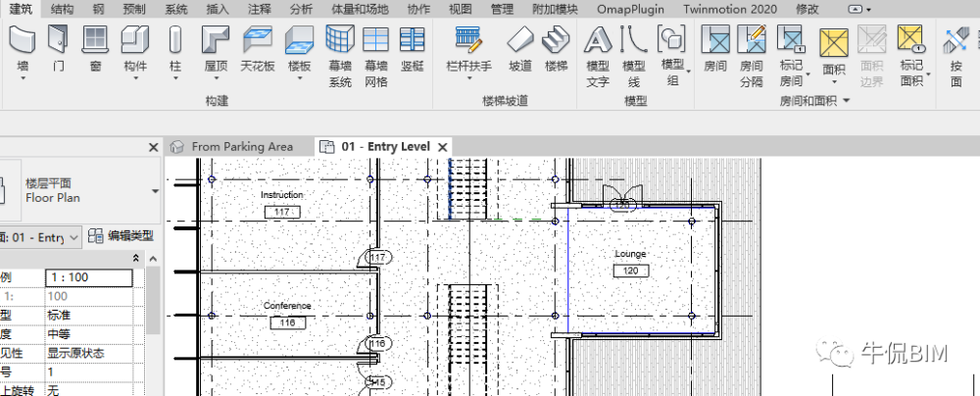980x396 pixels.
Task: Collapse the properties group with double chevron
Action: tap(136, 259)
